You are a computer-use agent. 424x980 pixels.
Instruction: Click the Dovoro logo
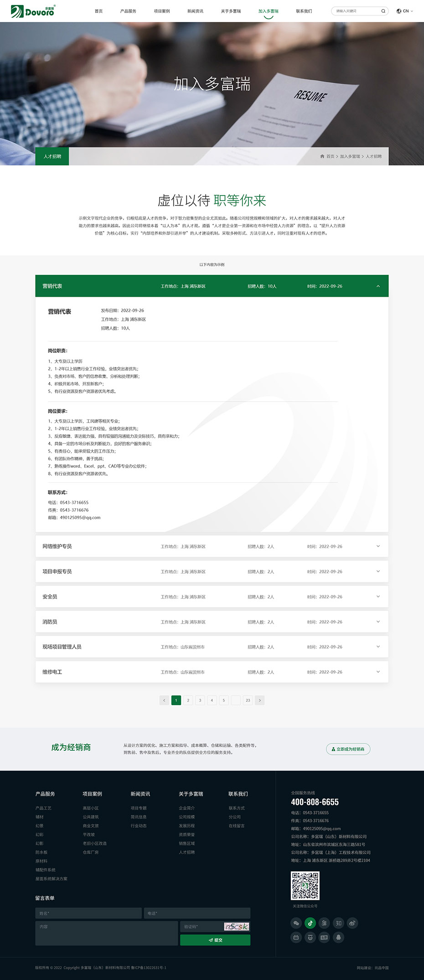click(x=32, y=11)
